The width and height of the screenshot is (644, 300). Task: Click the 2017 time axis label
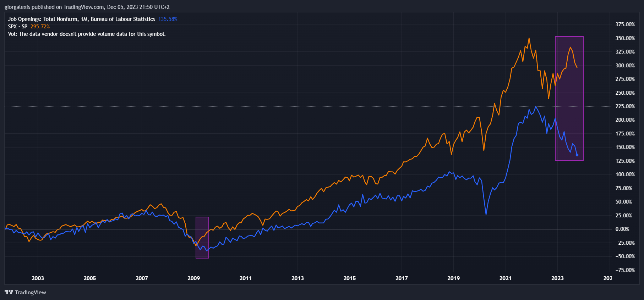click(x=402, y=278)
